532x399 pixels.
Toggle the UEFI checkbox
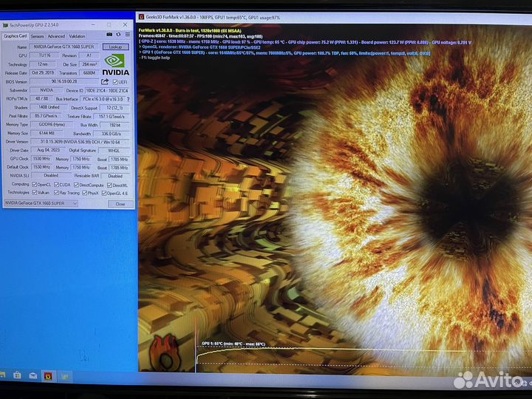(x=114, y=82)
